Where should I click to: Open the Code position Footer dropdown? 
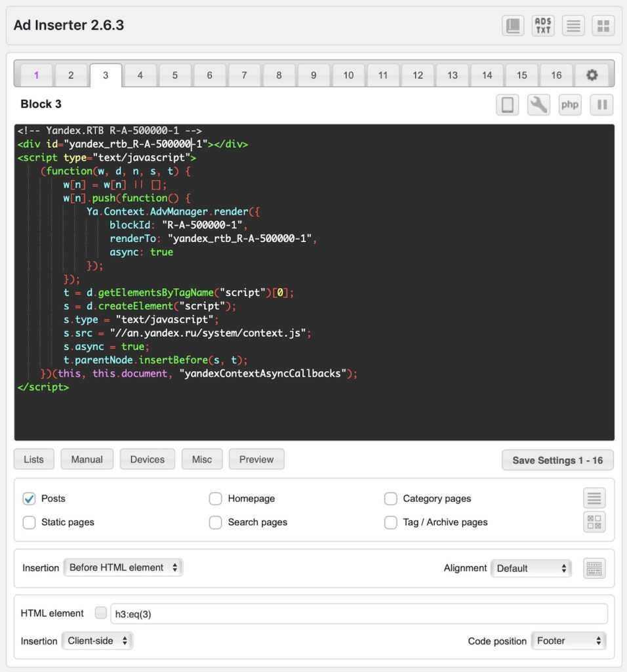coord(569,641)
